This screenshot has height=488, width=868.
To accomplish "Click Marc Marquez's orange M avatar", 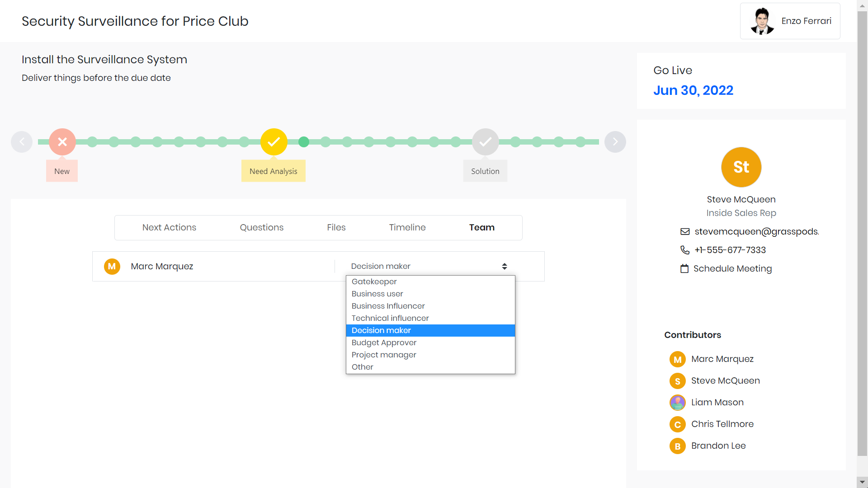I will pyautogui.click(x=112, y=266).
